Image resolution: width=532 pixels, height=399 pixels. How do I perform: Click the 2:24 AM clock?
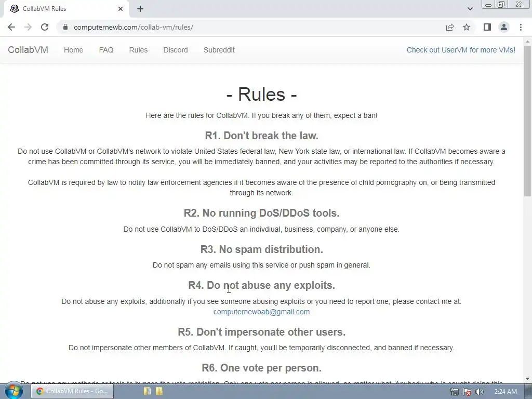[505, 392]
